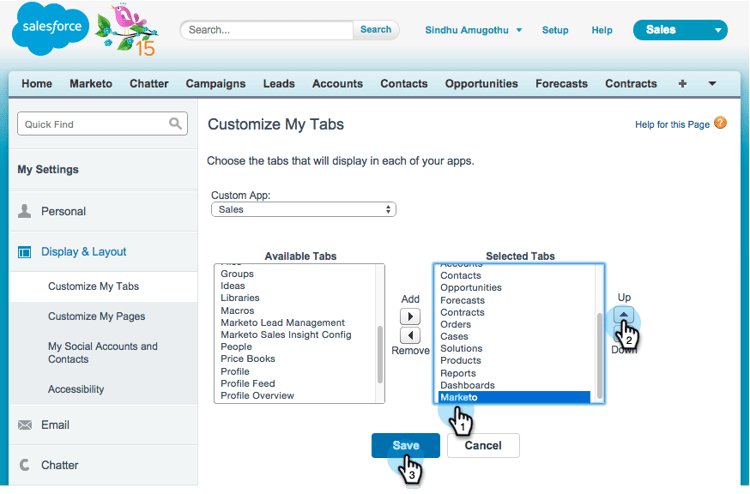
Task: Switch to the Contacts tab
Action: (x=404, y=84)
